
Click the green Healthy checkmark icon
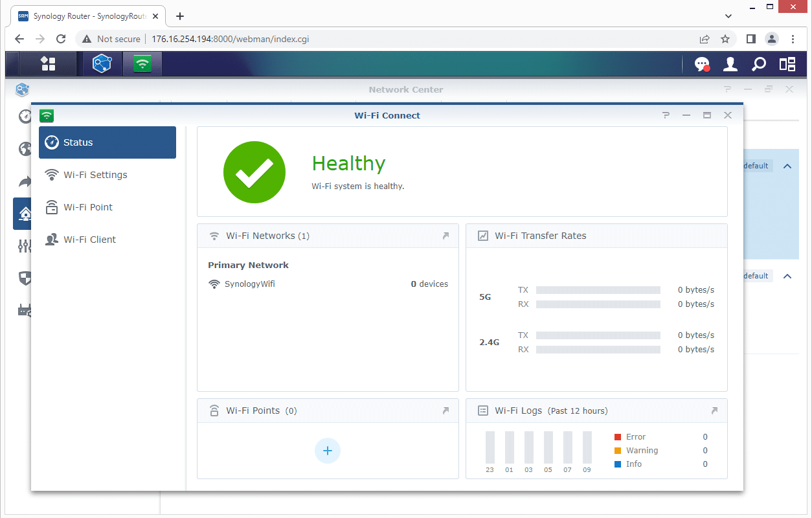coord(254,173)
